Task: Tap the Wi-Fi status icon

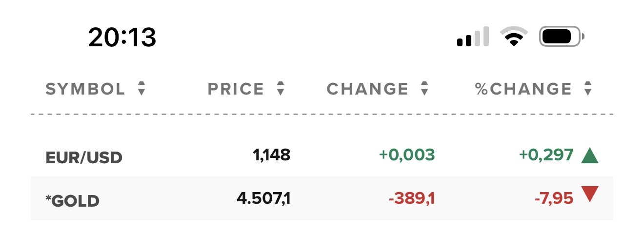Action: [514, 37]
